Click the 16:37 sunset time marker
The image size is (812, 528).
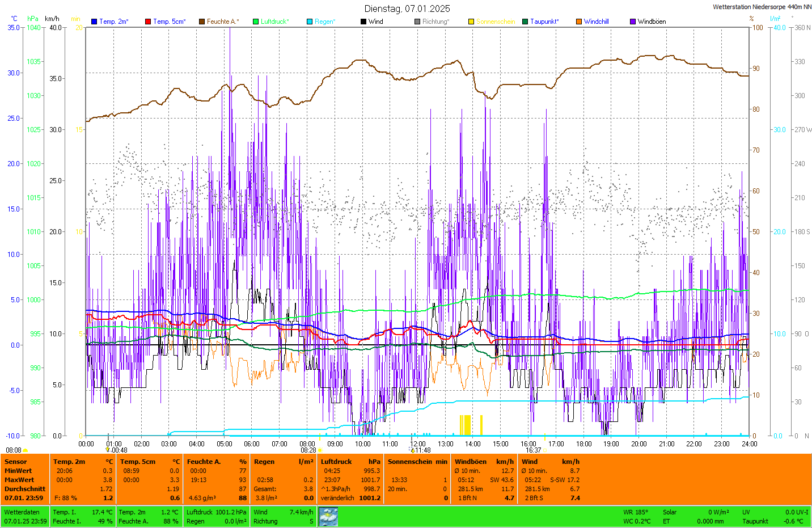point(533,450)
